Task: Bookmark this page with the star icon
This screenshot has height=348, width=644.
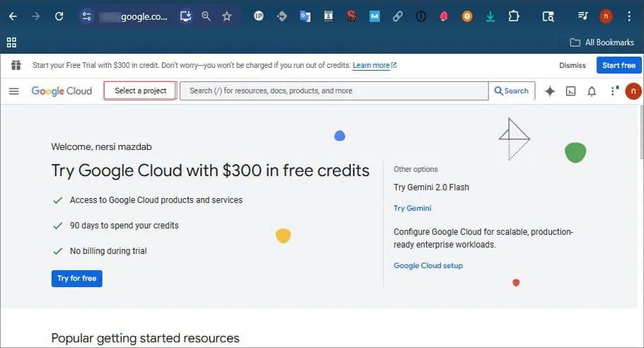Action: [x=226, y=16]
